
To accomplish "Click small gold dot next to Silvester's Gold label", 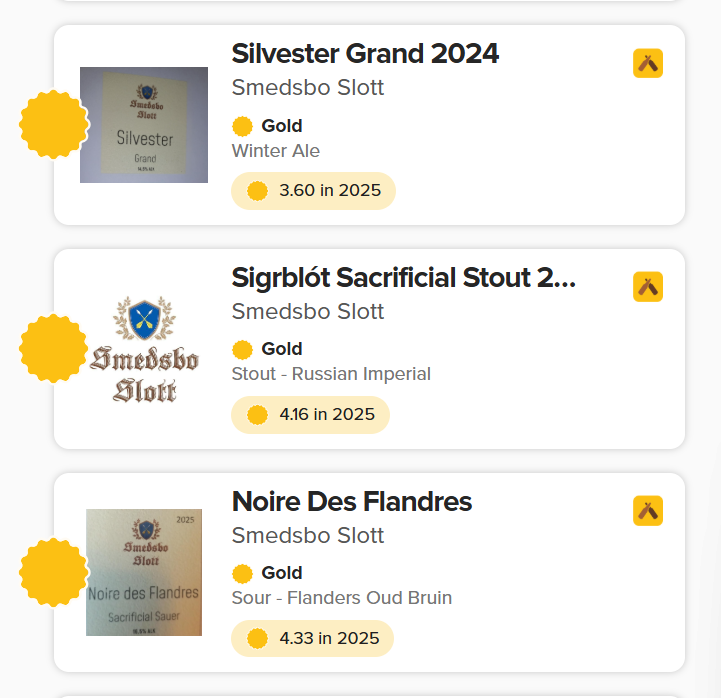I will [242, 126].
